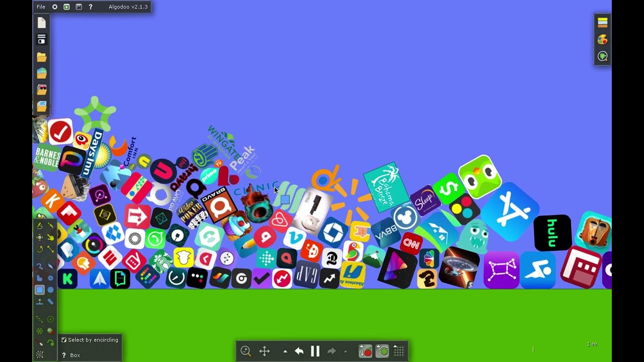644x362 pixels.
Task: Select the Brush tool
Action: point(40,266)
